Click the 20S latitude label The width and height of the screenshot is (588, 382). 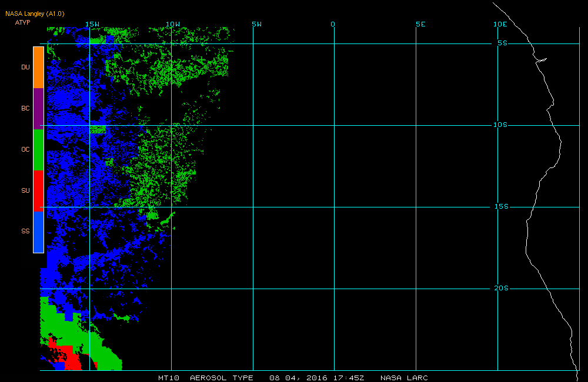(x=502, y=289)
